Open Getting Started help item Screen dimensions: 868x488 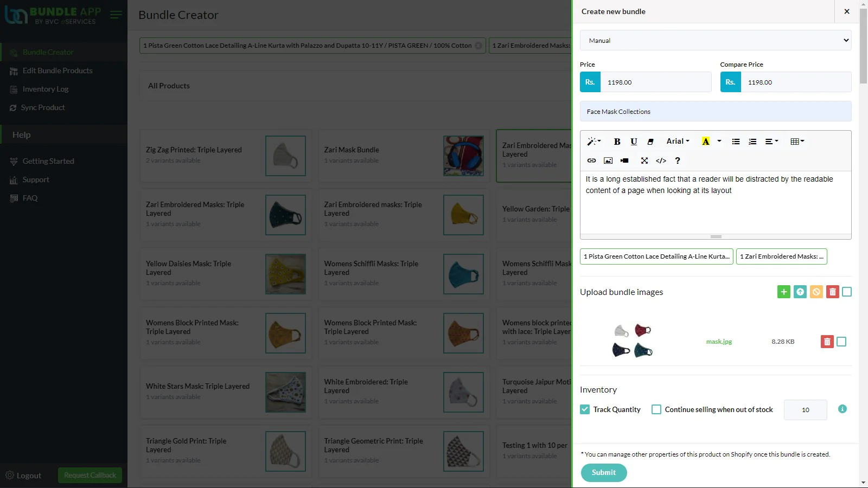point(48,162)
